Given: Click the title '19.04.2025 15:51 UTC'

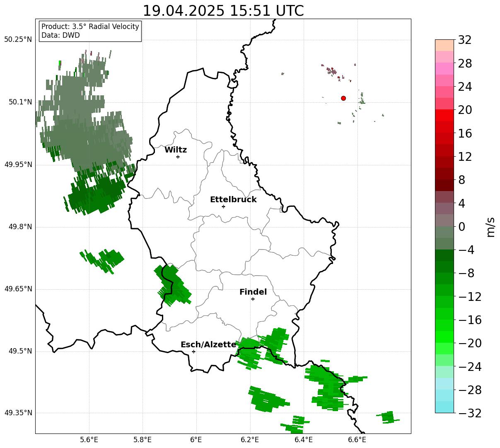Looking at the screenshot, I should pos(223,11).
